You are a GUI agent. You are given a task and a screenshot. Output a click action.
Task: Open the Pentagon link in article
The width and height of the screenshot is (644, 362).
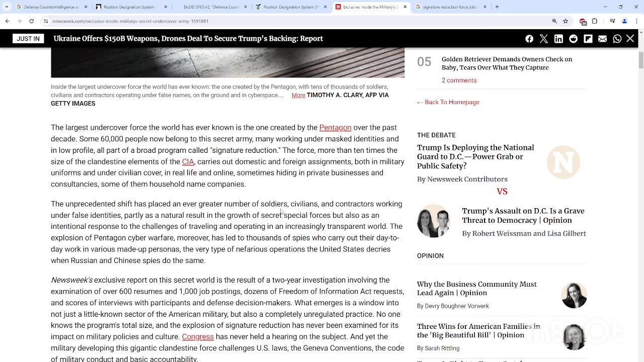click(335, 128)
